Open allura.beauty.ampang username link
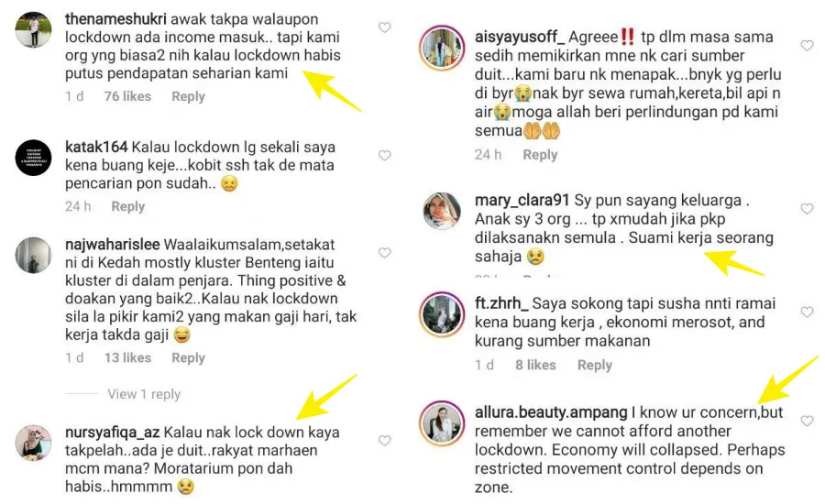 (x=551, y=412)
